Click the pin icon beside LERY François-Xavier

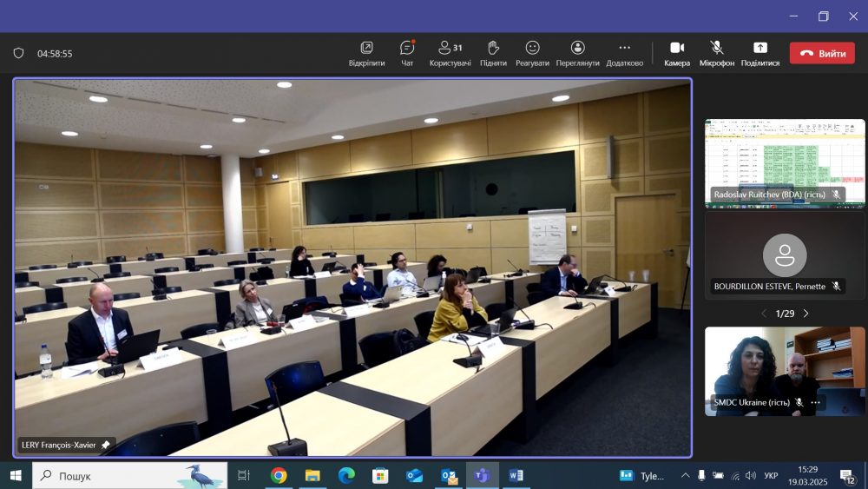coord(106,445)
